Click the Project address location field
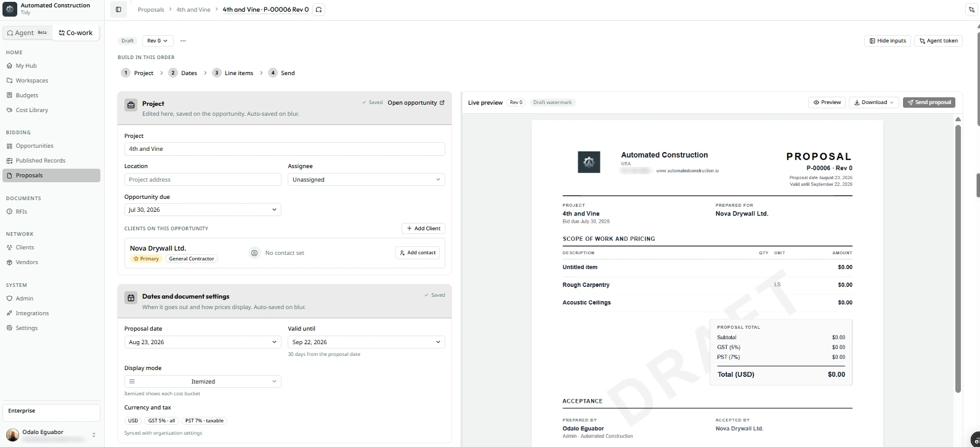The height and width of the screenshot is (447, 980). click(x=203, y=180)
